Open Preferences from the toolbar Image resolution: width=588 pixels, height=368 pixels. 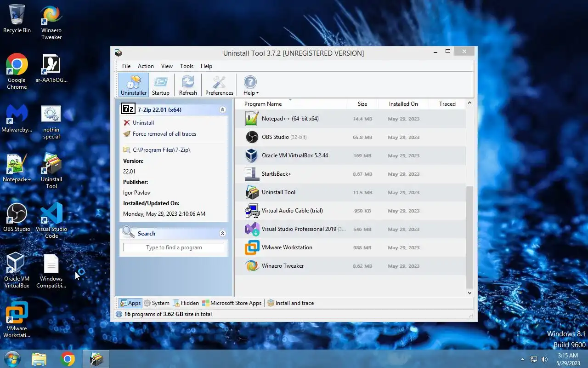[219, 86]
